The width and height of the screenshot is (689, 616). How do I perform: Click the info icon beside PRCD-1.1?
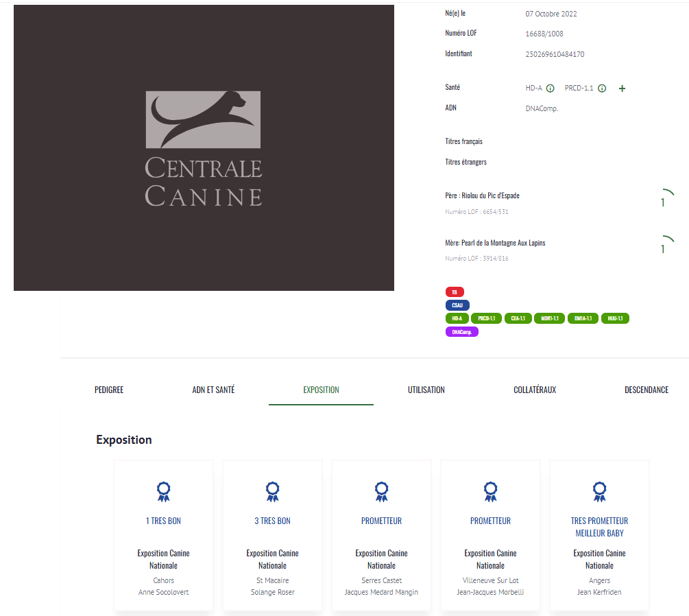click(x=602, y=88)
